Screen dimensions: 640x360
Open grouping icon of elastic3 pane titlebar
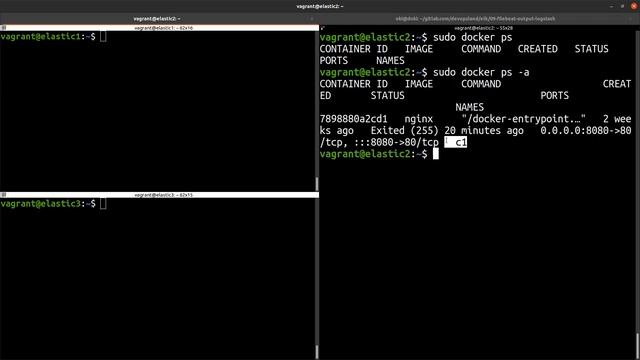click(x=3, y=195)
